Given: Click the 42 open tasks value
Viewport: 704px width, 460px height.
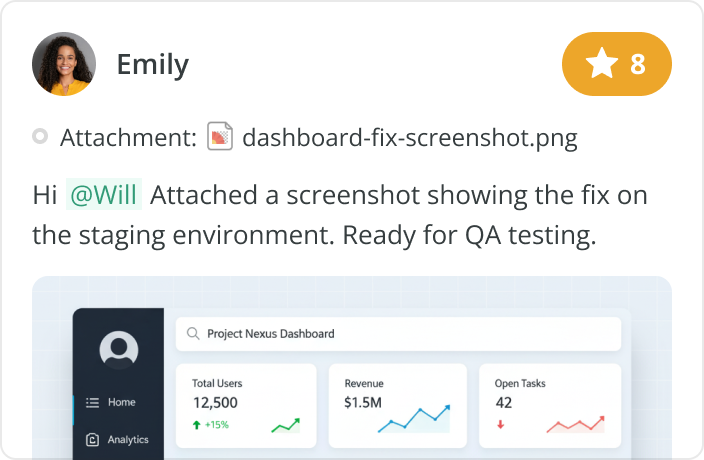Looking at the screenshot, I should tap(504, 403).
